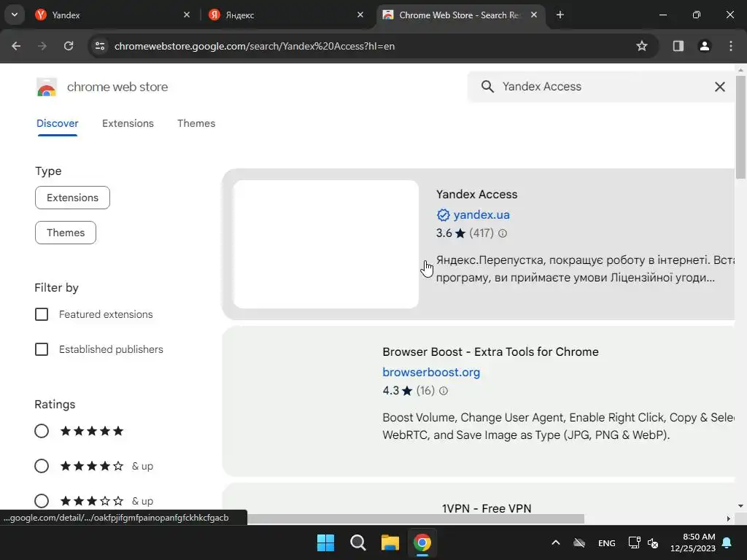Open the Extensions tab

click(128, 123)
